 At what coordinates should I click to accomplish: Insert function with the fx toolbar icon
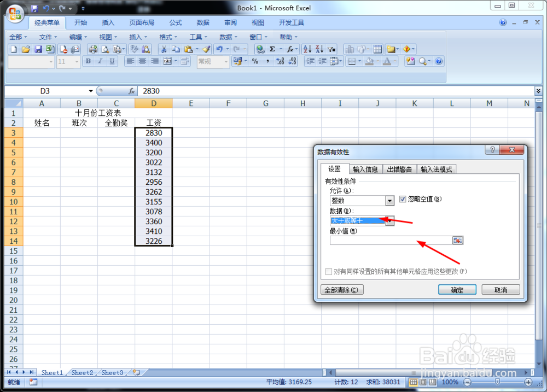coord(290,49)
